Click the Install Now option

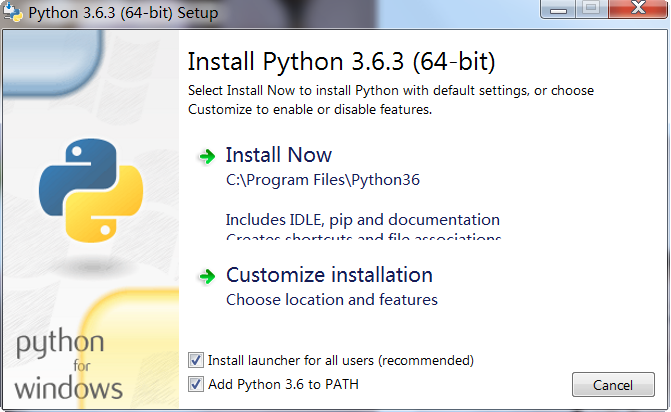[x=279, y=155]
